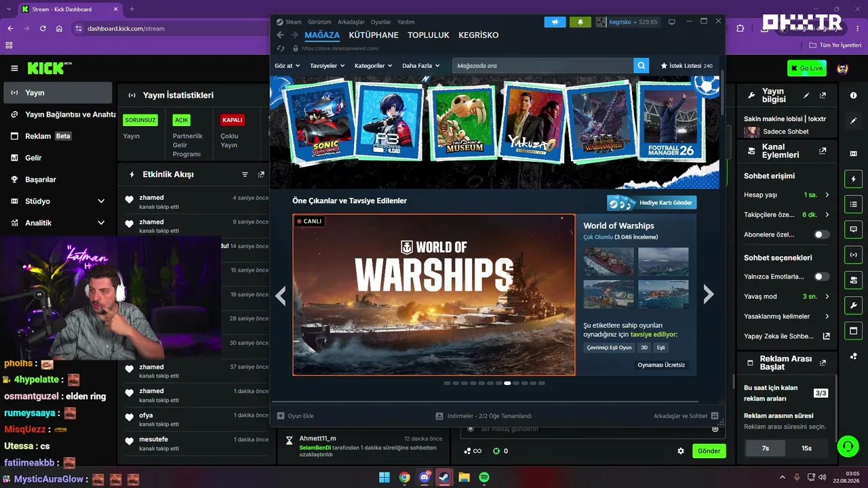868x488 pixels.
Task: Select the 15s ad break duration
Action: [x=806, y=448]
